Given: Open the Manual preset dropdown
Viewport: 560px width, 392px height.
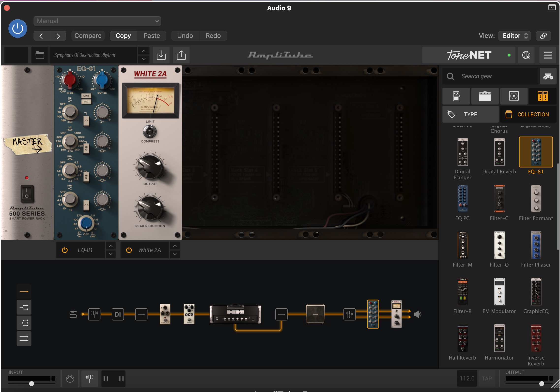Looking at the screenshot, I should pos(97,21).
